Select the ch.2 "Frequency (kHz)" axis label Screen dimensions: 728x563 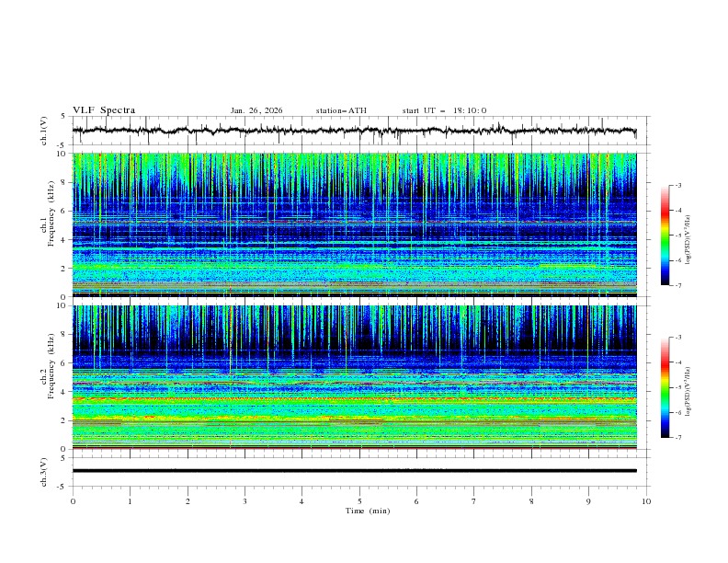pyautogui.click(x=51, y=366)
